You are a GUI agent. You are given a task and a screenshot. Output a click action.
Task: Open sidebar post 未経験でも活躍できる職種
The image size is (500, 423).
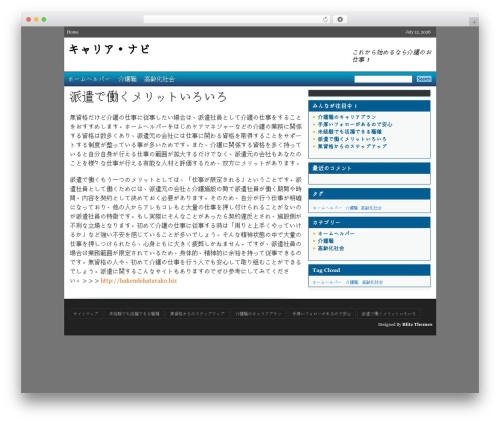(350, 132)
